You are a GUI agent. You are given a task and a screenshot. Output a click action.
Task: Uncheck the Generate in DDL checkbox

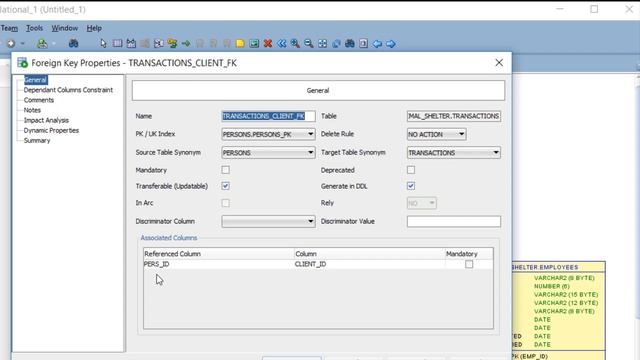(x=411, y=186)
